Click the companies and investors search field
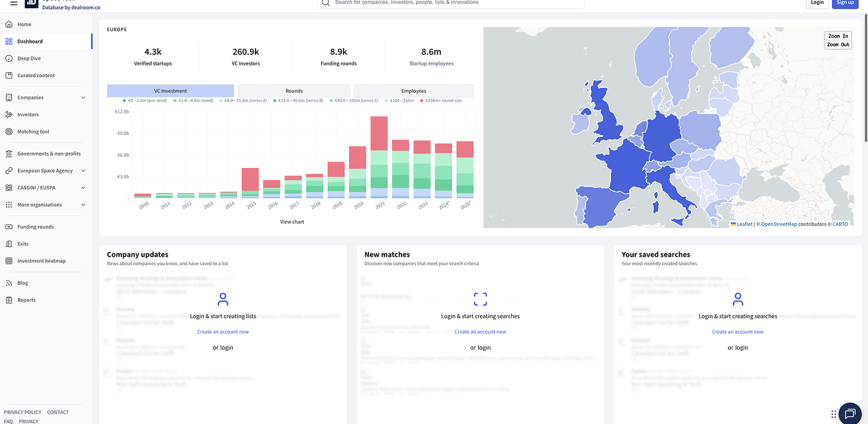The height and width of the screenshot is (424, 868). [x=455, y=3]
